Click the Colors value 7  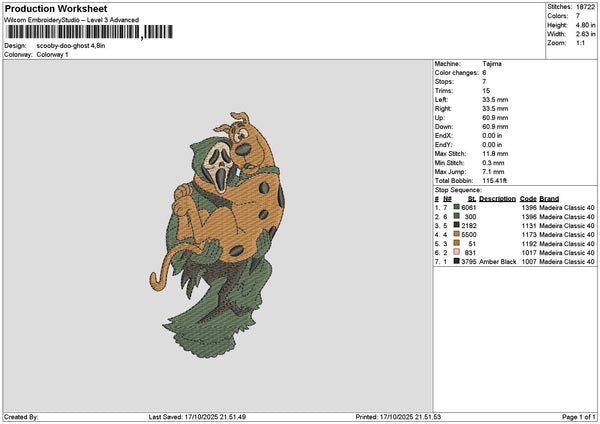pyautogui.click(x=578, y=16)
